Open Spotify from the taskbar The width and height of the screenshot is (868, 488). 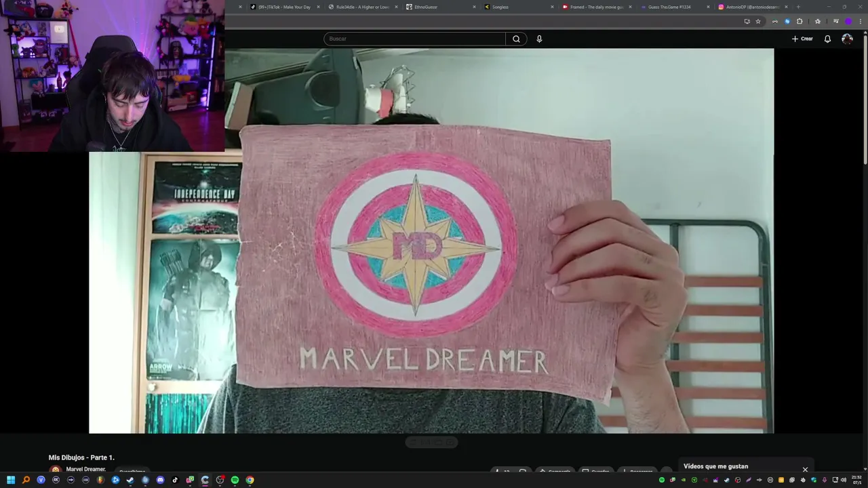coord(235,480)
